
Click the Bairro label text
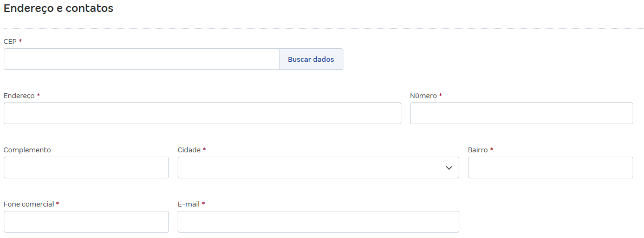click(478, 150)
